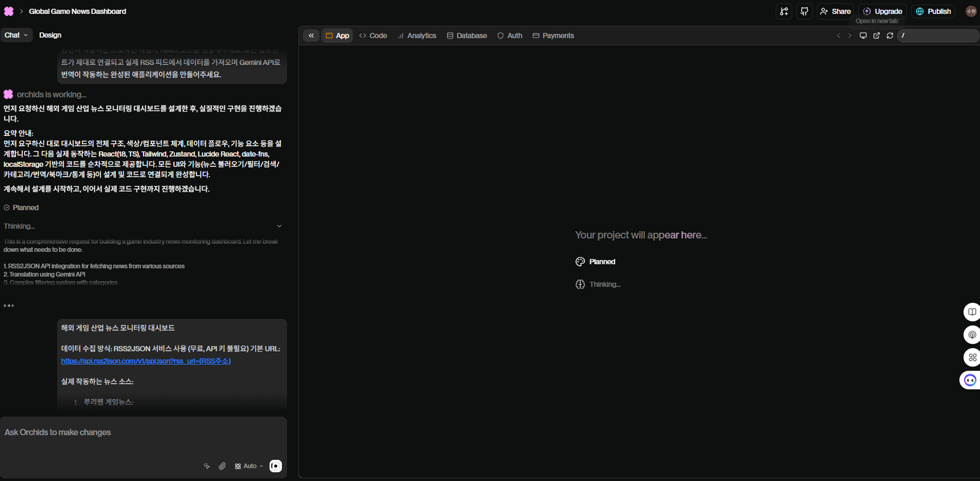Click the Planned status in chat
The image size is (980, 481).
[21, 208]
